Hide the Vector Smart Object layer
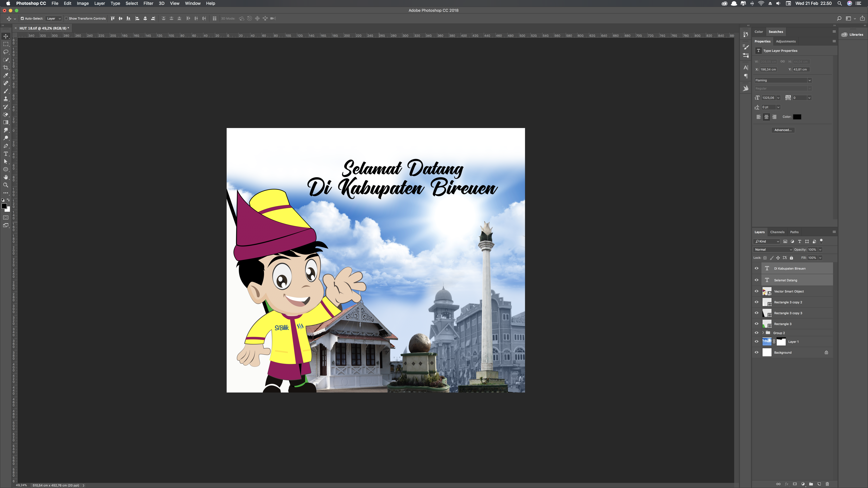The image size is (868, 488). (x=756, y=291)
